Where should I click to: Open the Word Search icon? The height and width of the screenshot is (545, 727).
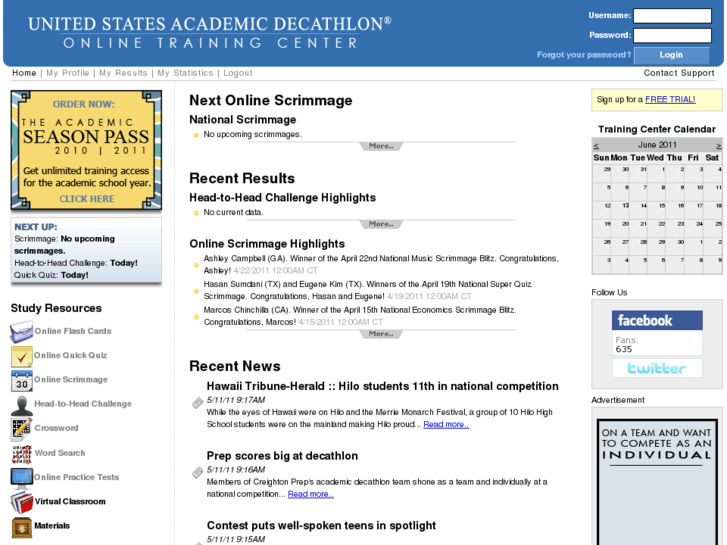(21, 453)
